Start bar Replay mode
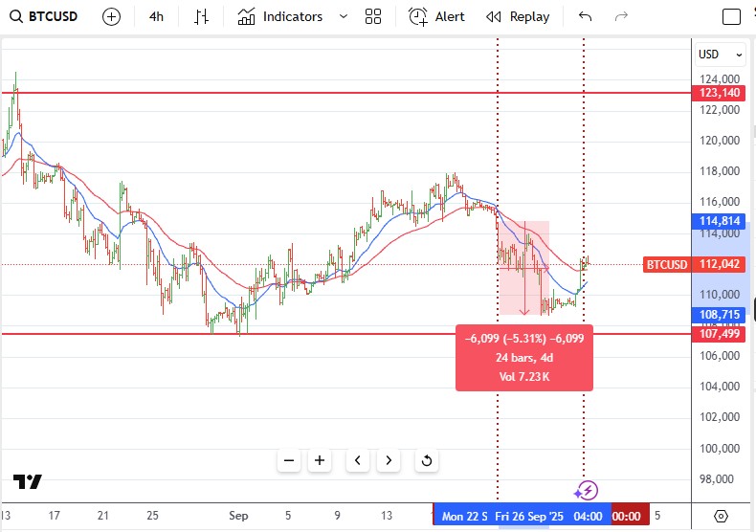This screenshot has height=532, width=756. 518,17
